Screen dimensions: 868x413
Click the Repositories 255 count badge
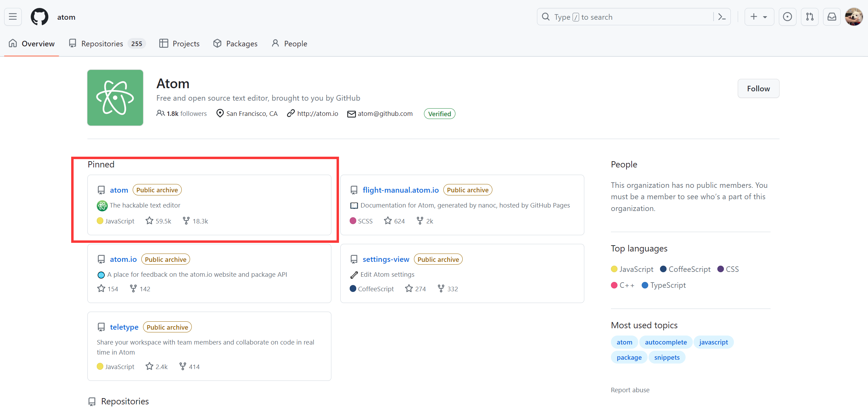[x=136, y=44]
